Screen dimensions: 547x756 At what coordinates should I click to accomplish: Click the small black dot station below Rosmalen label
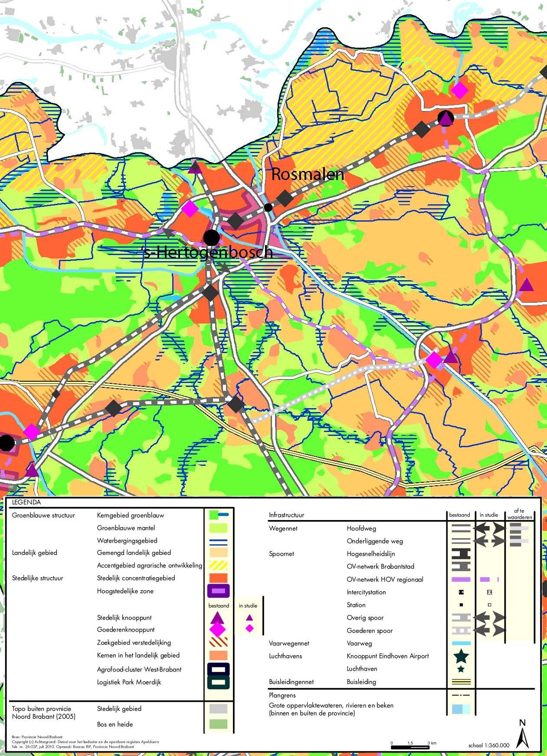point(269,207)
